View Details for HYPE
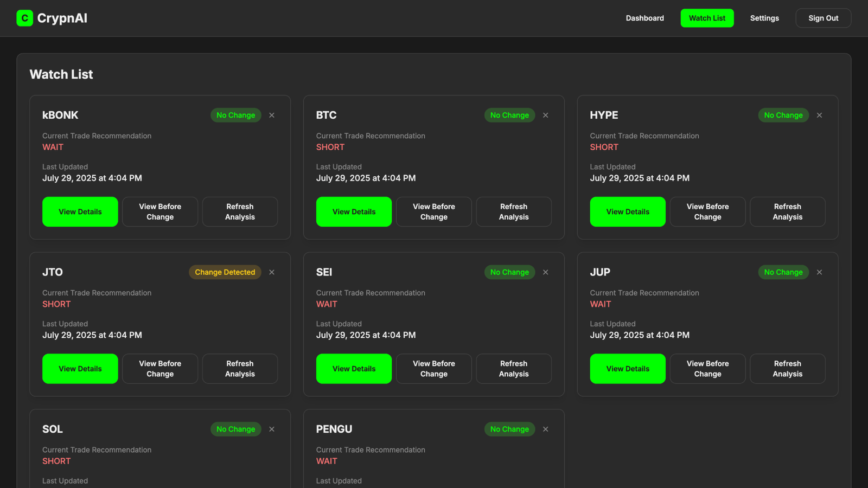Image resolution: width=868 pixels, height=488 pixels. pos(628,211)
